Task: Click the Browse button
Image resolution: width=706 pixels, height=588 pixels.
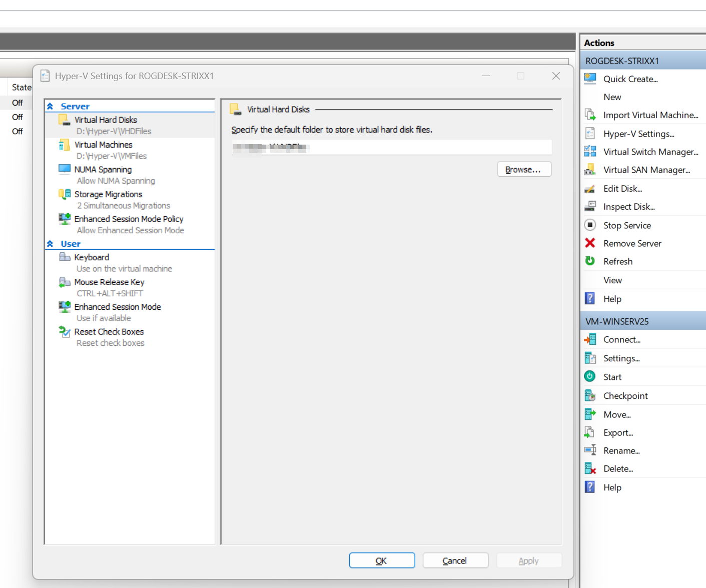Action: click(524, 169)
